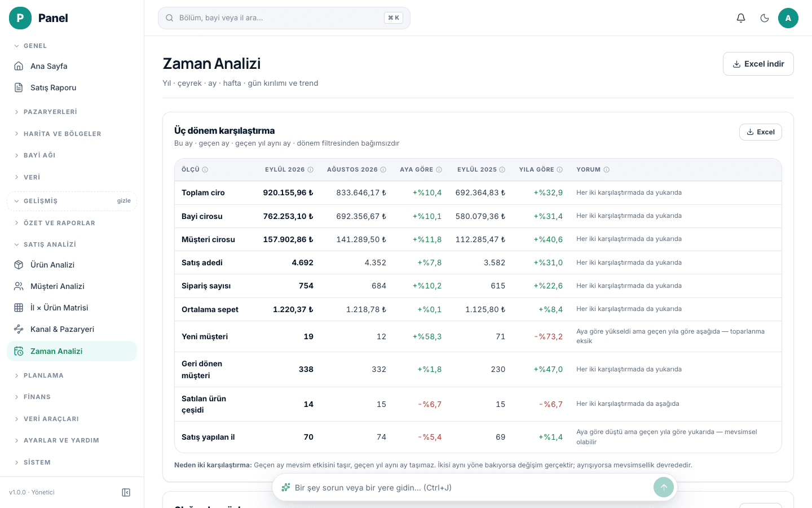Show info for Ağustos 2026 column
This screenshot has width=812, height=508.
coord(383,170)
